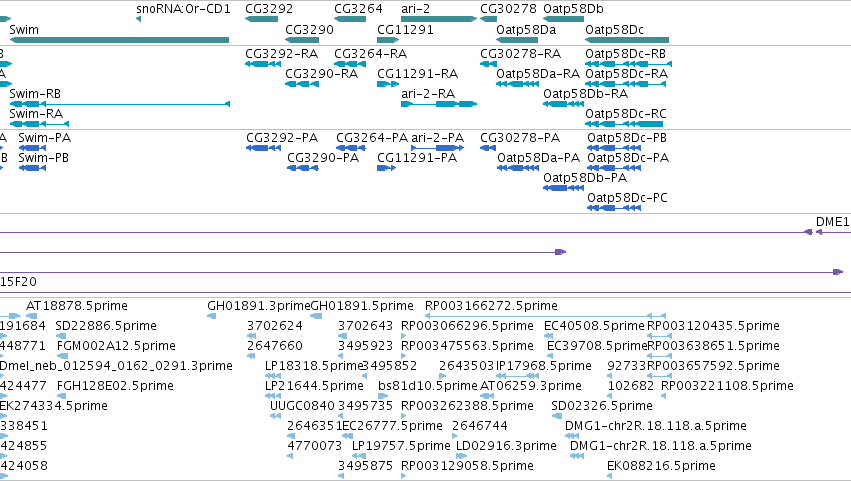Viewport: 851px width, 481px height.
Task: Click the snoRNA:Or-CD1 gene glyph
Action: (x=138, y=19)
